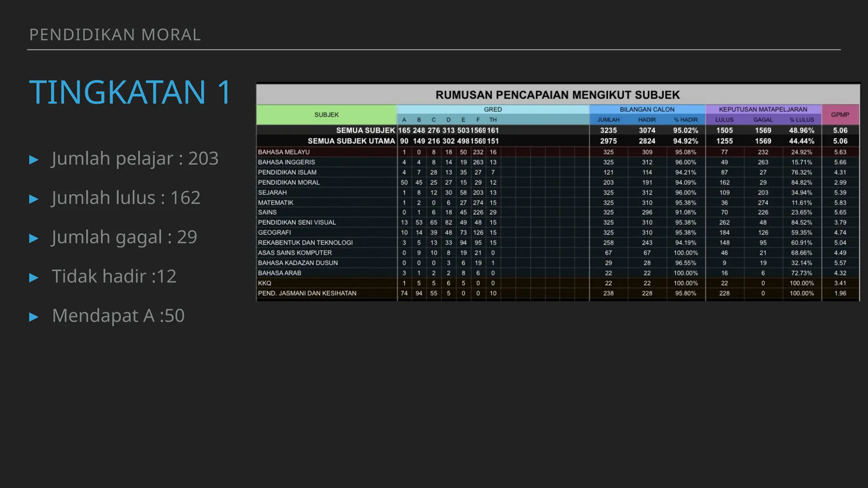
Task: Click the blue arrow beside Jumlah pelajar
Action: point(34,160)
